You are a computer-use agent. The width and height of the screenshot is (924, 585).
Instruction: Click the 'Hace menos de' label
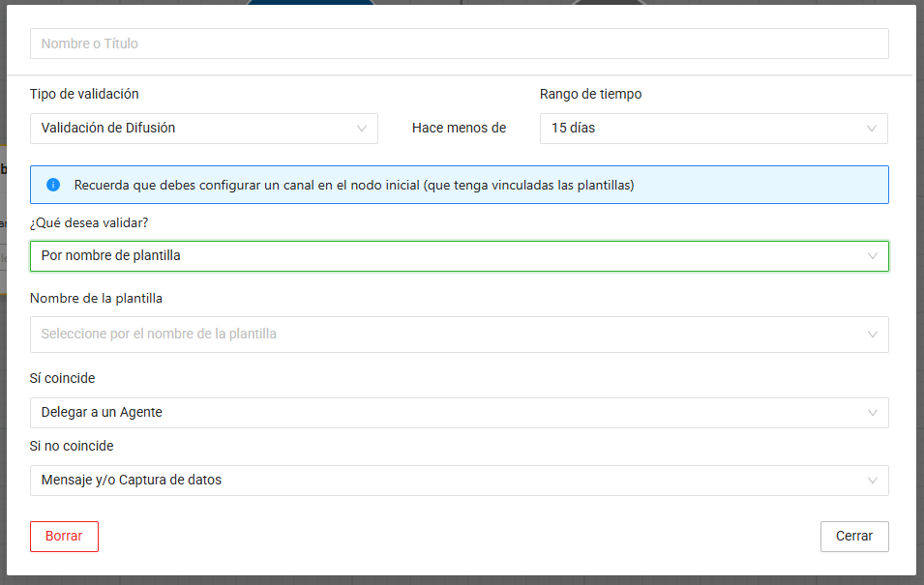[x=459, y=128]
